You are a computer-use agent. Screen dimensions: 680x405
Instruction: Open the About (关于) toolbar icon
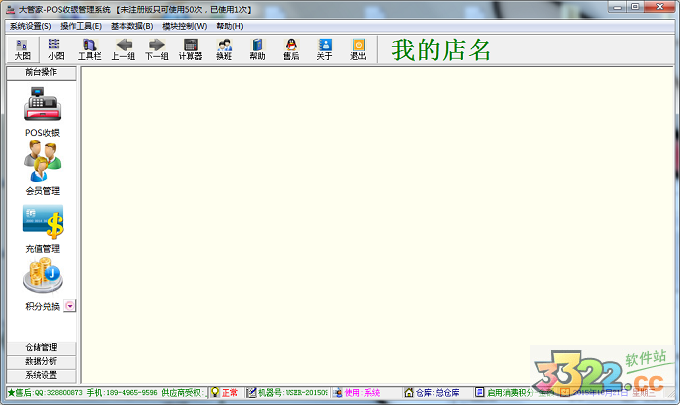324,49
